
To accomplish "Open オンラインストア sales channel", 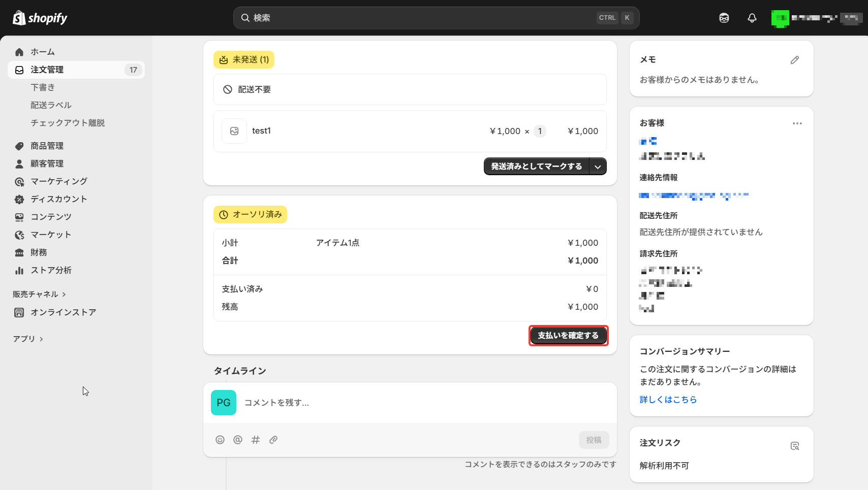I will [x=76, y=312].
